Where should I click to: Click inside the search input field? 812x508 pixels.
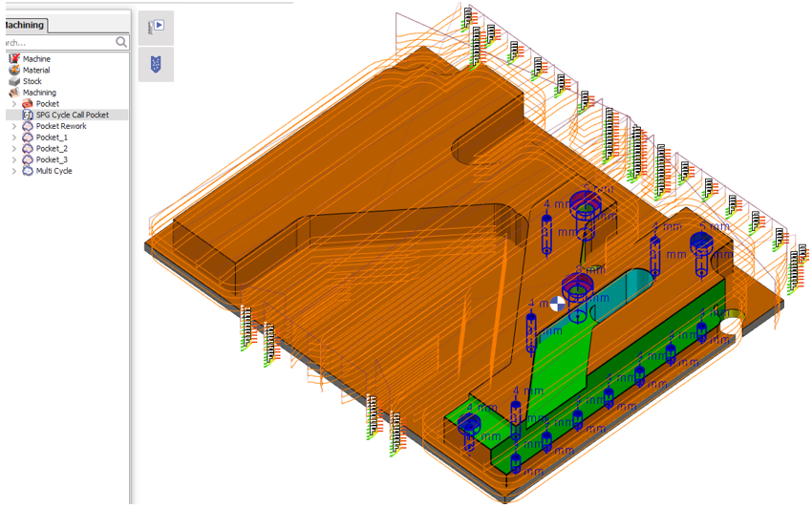point(57,42)
